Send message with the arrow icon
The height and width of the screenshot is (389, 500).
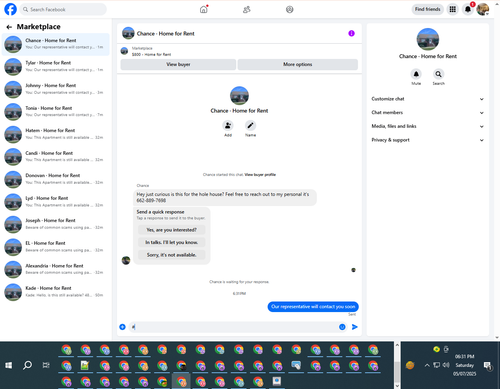pos(355,327)
